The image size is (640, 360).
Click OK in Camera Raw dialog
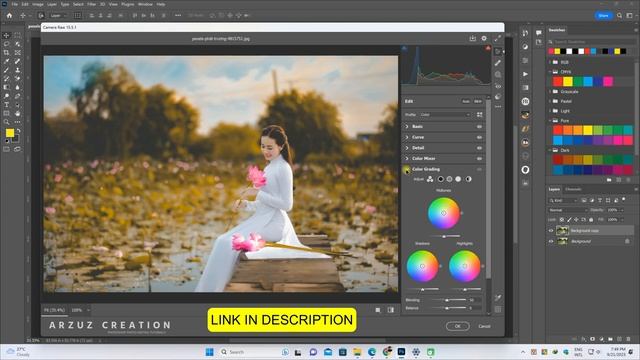[458, 326]
